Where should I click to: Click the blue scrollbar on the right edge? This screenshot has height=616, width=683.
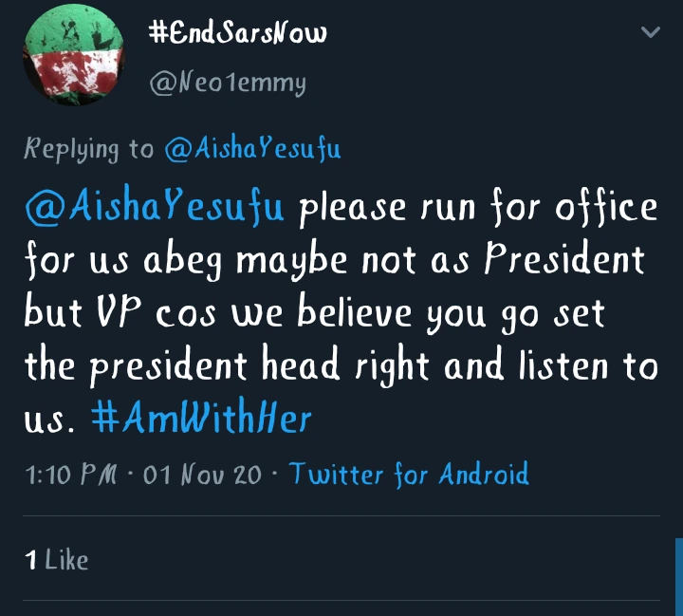coord(678,576)
